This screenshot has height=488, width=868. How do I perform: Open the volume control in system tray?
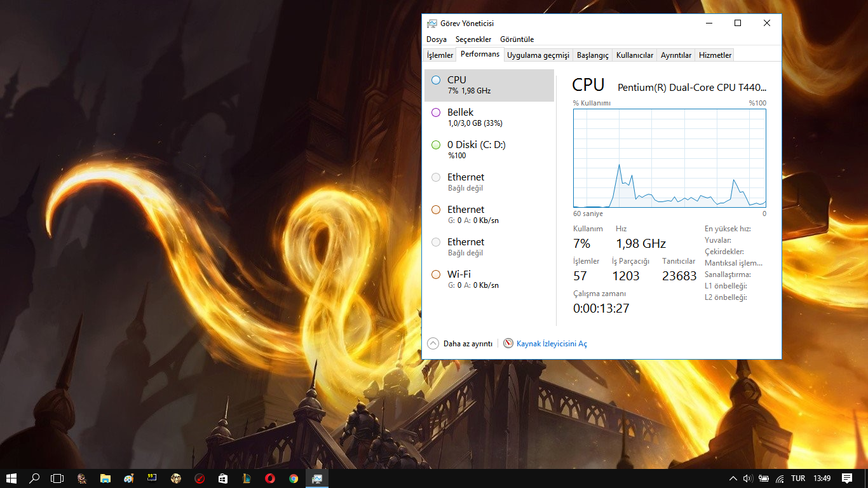(x=748, y=478)
